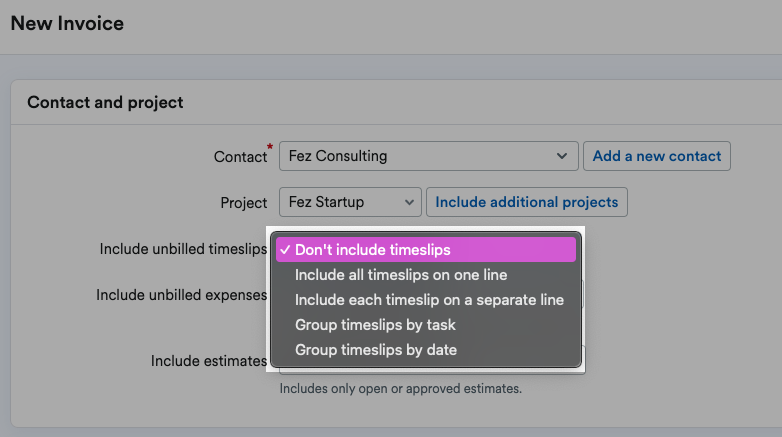Click the Contact and project section heading
The width and height of the screenshot is (782, 437).
tap(105, 102)
